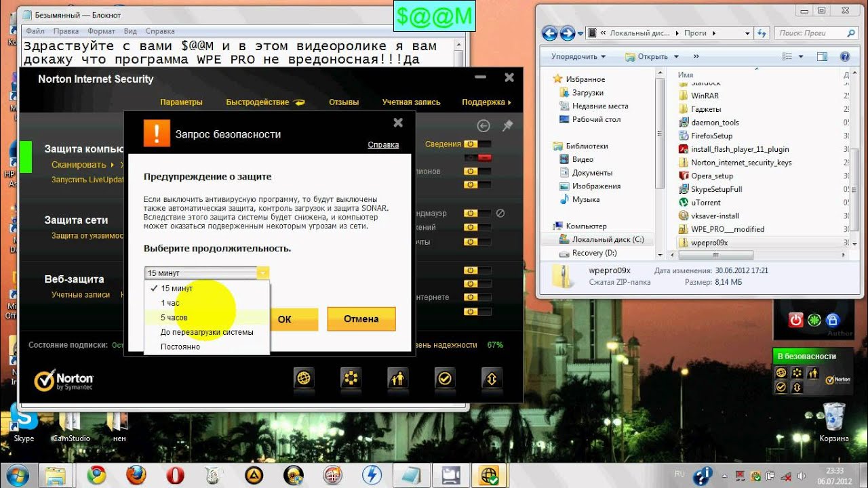Screen dimensions: 868x488
Task: Toggle the switch next to Сведения
Action: click(477, 144)
